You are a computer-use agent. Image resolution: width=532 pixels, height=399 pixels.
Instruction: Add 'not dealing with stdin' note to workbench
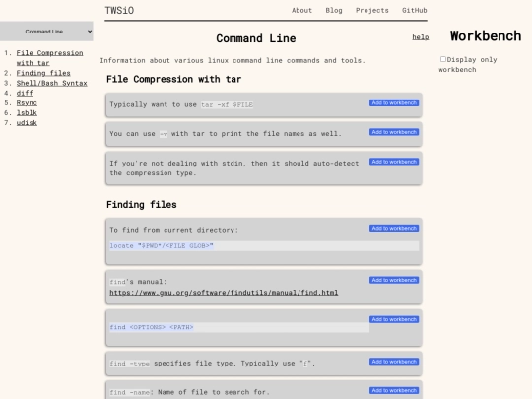tap(394, 162)
